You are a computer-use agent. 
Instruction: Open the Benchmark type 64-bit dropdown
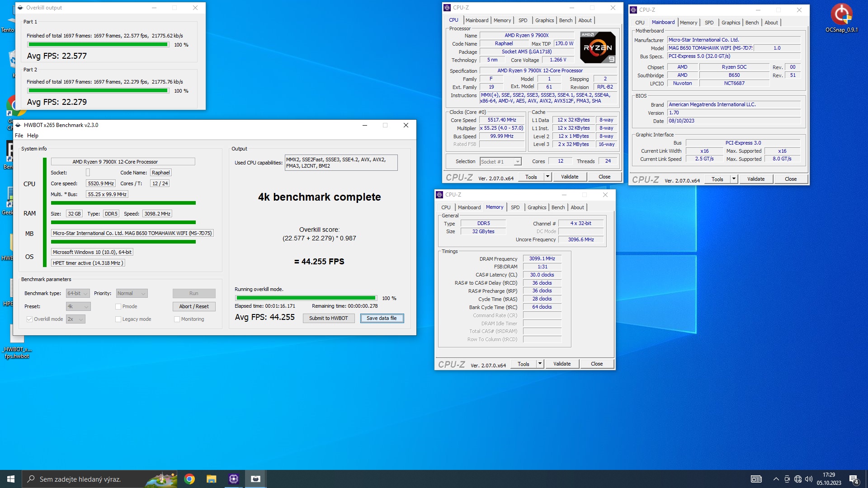click(x=78, y=293)
